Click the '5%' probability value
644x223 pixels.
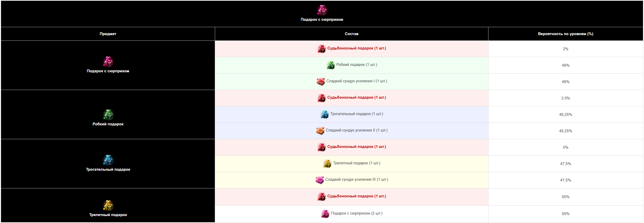(565, 147)
